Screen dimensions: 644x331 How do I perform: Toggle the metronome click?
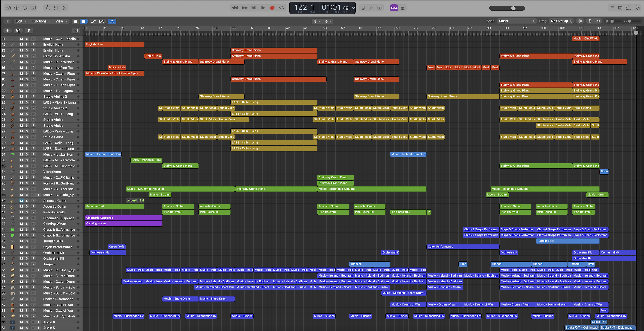(403, 8)
